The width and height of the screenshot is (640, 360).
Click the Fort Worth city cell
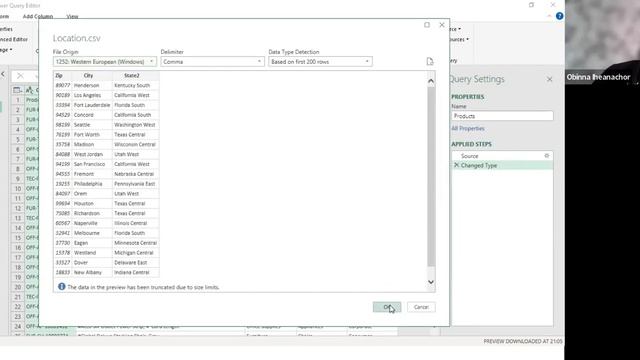tap(92, 134)
